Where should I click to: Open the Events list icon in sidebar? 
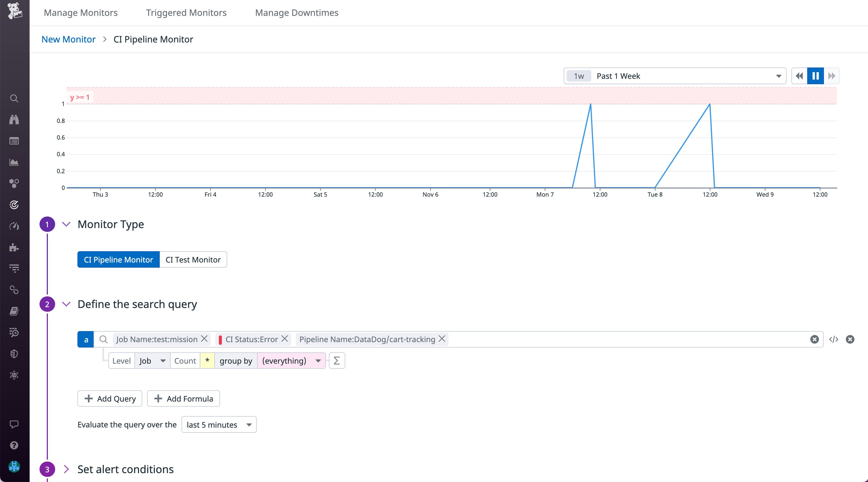pyautogui.click(x=14, y=141)
